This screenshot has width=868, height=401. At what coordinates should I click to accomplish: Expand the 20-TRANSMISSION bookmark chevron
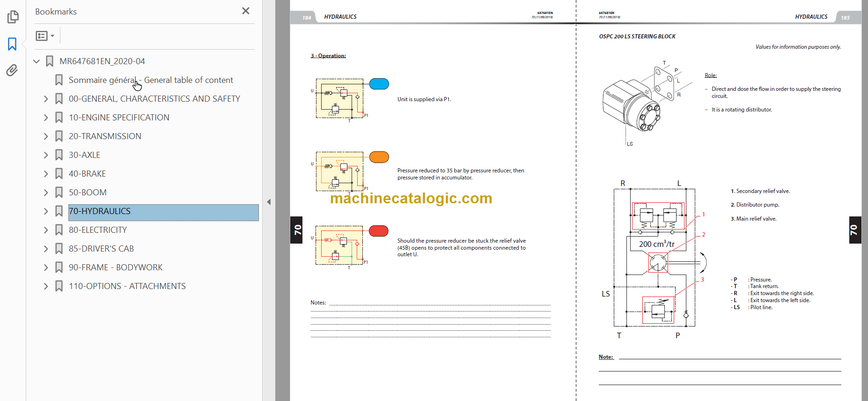tap(46, 136)
